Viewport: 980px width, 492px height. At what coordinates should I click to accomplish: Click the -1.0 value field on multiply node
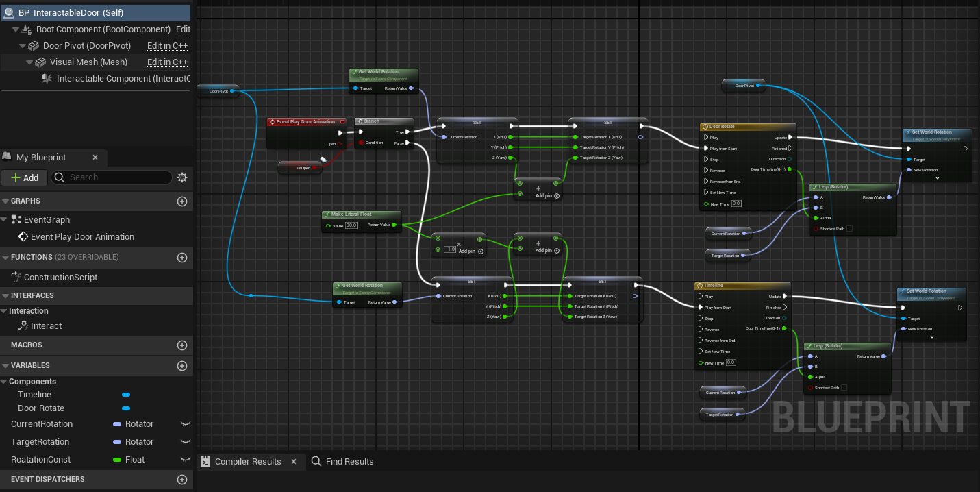pyautogui.click(x=449, y=249)
